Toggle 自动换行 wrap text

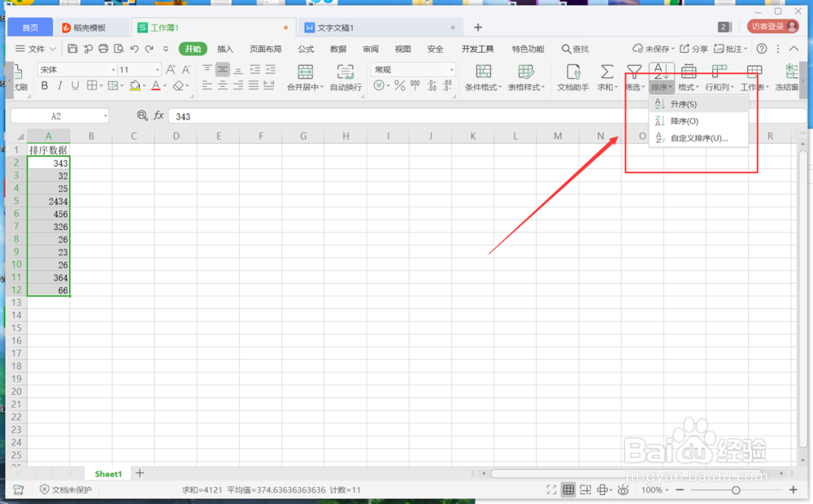(x=346, y=76)
